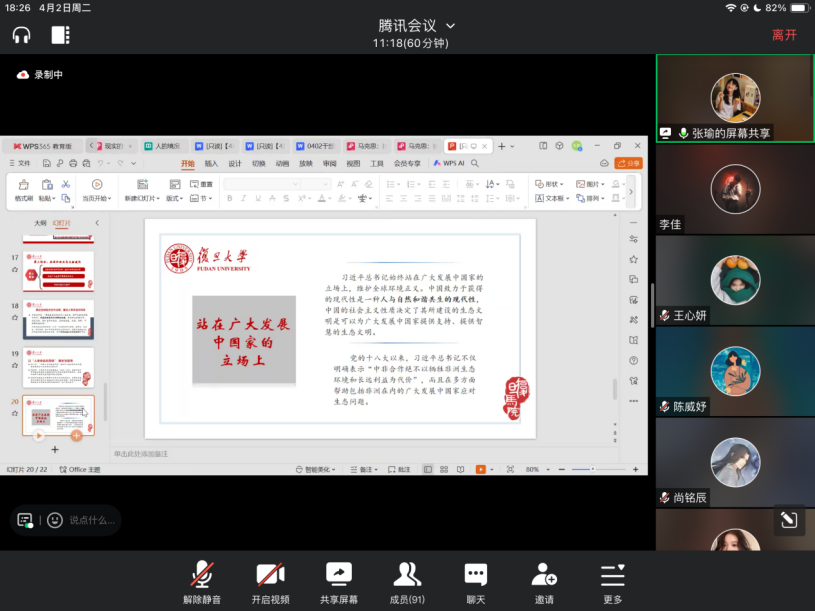Tap the invite participants icon
This screenshot has width=815, height=611.
pyautogui.click(x=544, y=582)
